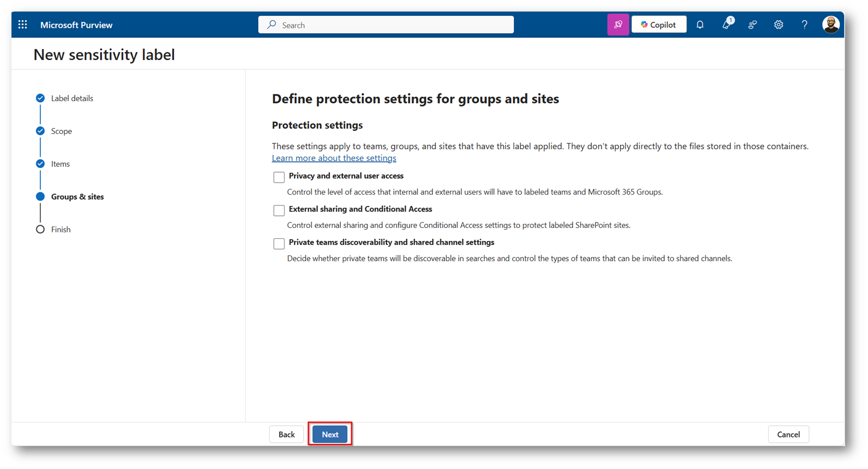Return to the Items step
Image resolution: width=868 pixels, height=469 pixels.
(60, 164)
